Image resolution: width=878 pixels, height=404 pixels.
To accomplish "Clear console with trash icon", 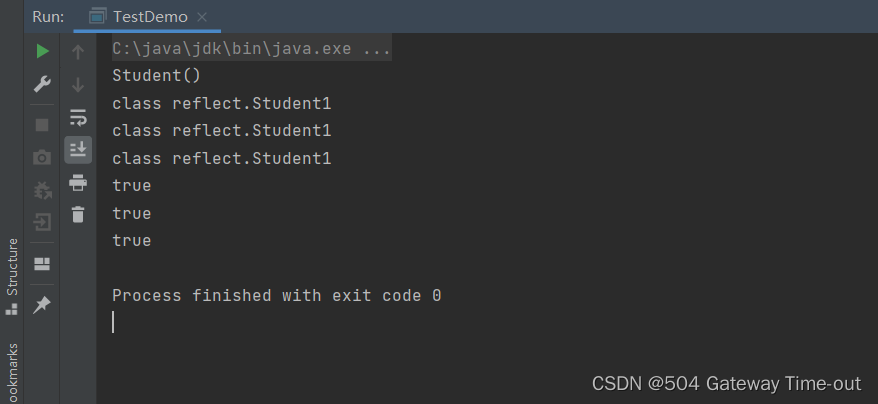I will [78, 214].
